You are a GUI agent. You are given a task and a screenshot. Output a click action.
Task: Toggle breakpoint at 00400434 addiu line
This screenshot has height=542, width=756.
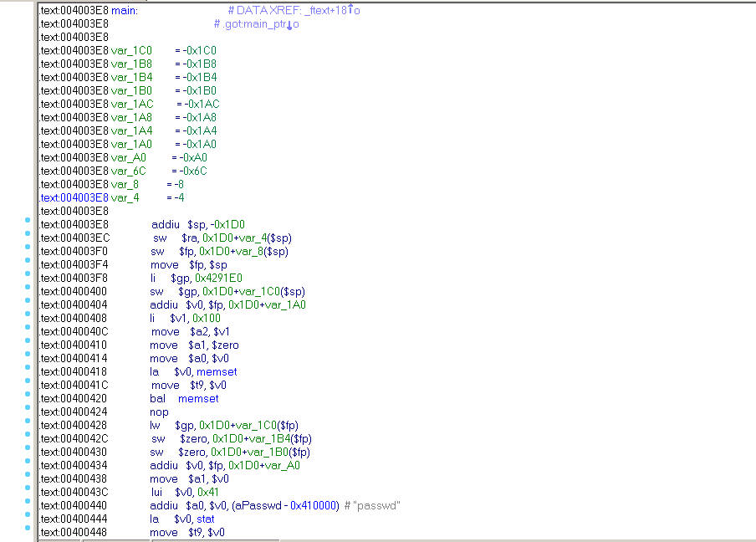28,465
